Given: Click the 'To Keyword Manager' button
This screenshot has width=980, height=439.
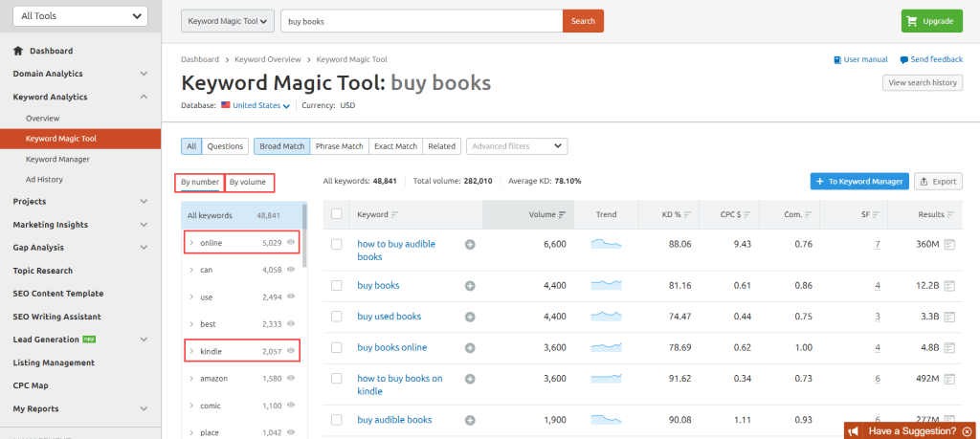Looking at the screenshot, I should (x=857, y=181).
